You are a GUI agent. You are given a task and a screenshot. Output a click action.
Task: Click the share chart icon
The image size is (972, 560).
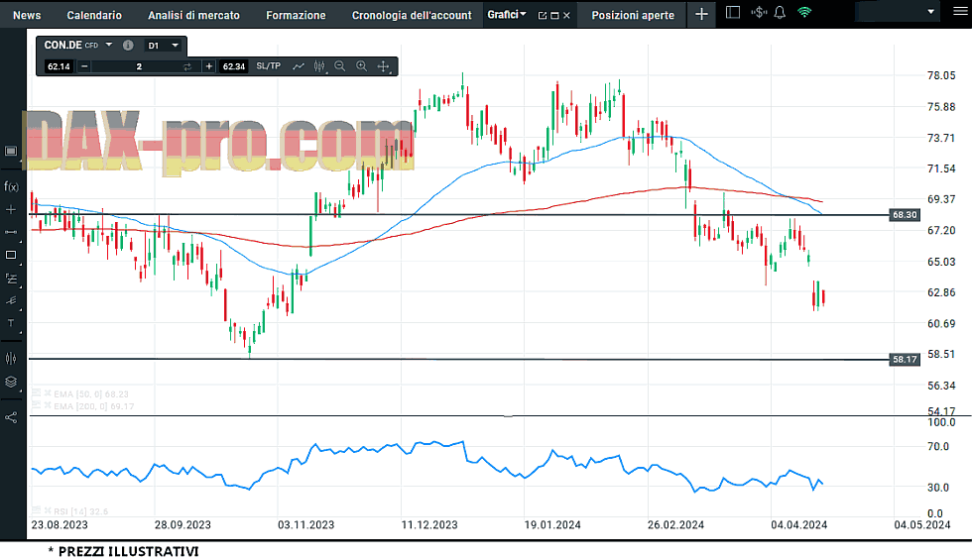pos(11,417)
